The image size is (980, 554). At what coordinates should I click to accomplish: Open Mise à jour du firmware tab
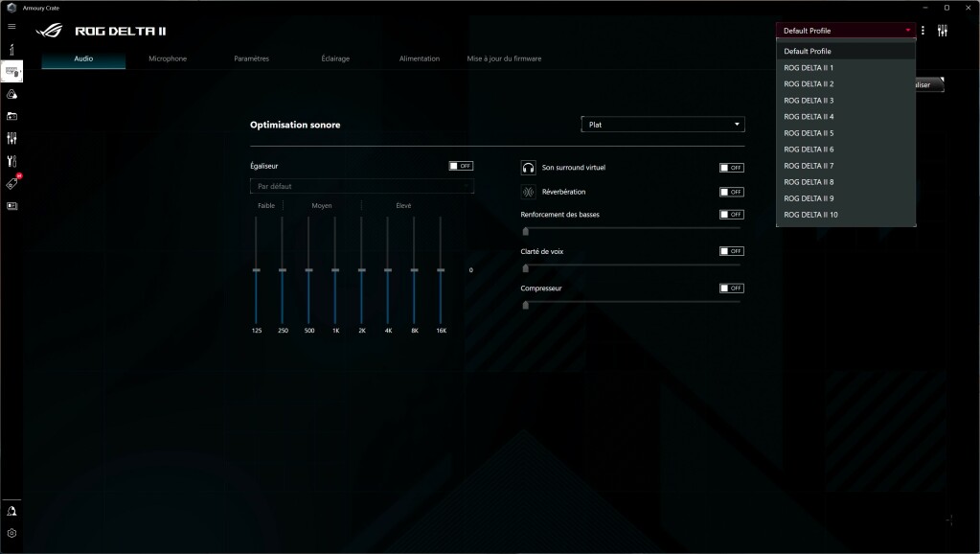[x=504, y=58]
